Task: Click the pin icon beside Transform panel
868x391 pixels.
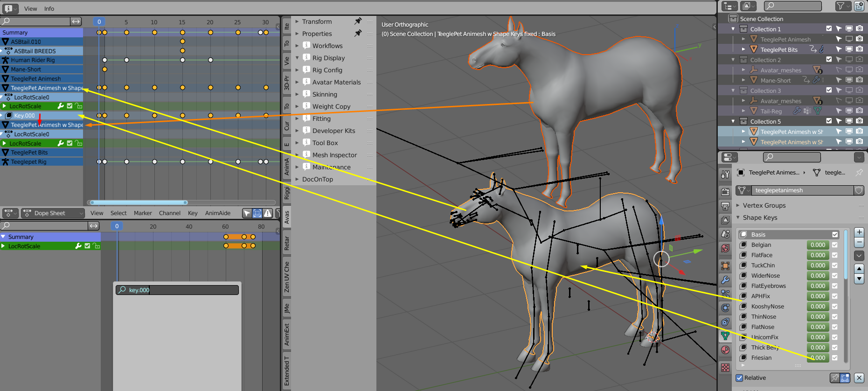Action: (358, 21)
